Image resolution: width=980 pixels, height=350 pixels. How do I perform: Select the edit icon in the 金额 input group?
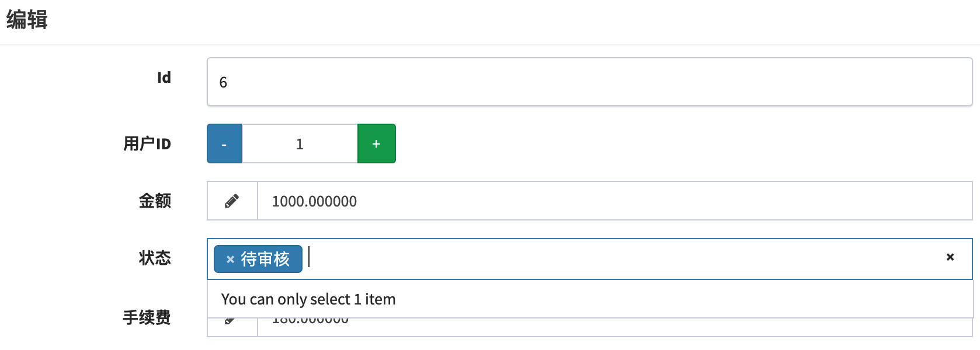coord(232,201)
